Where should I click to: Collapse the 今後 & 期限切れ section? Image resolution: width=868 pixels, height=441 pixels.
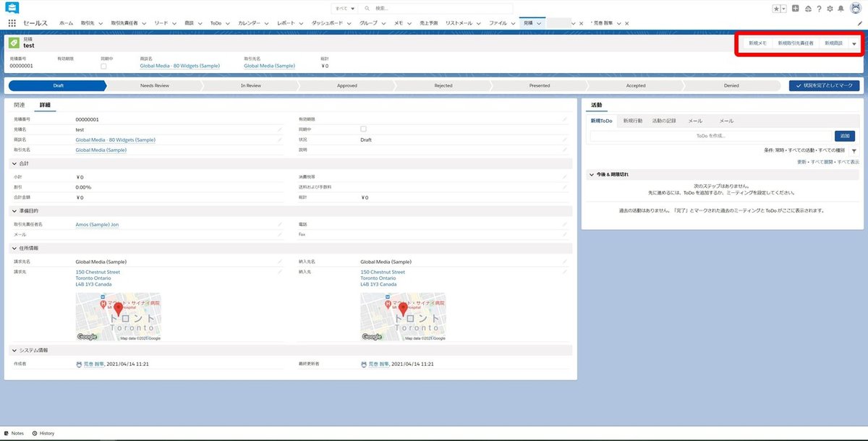pos(591,174)
